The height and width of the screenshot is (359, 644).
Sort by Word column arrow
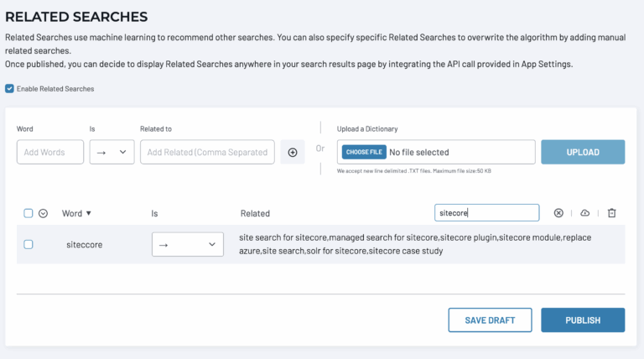click(89, 213)
